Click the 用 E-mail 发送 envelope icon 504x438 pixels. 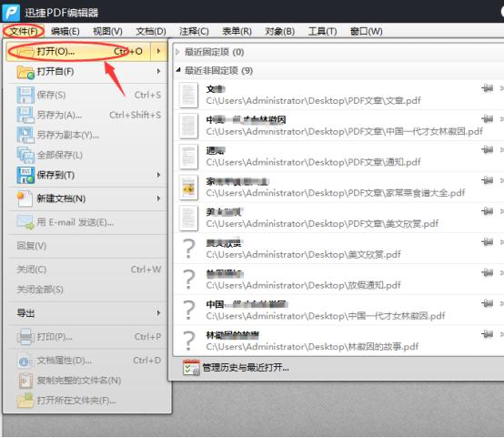point(25,222)
